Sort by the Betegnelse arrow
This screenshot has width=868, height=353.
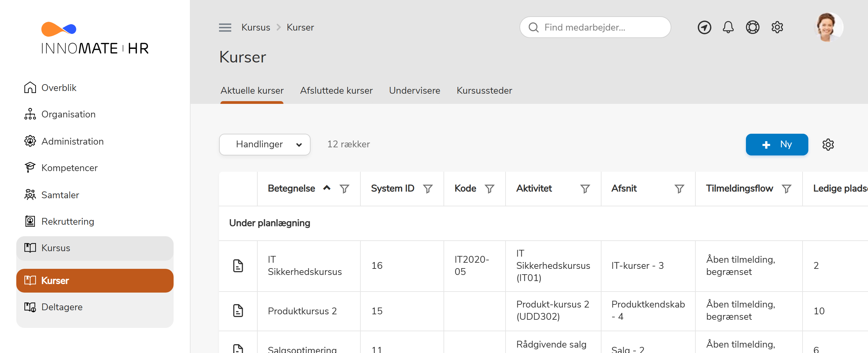coord(327,188)
